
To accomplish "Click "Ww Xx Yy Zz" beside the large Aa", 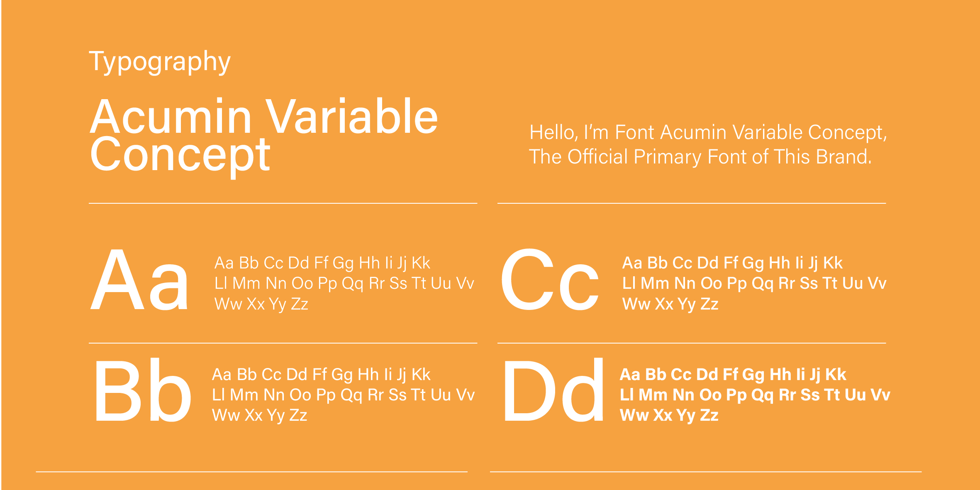I will coord(261,304).
